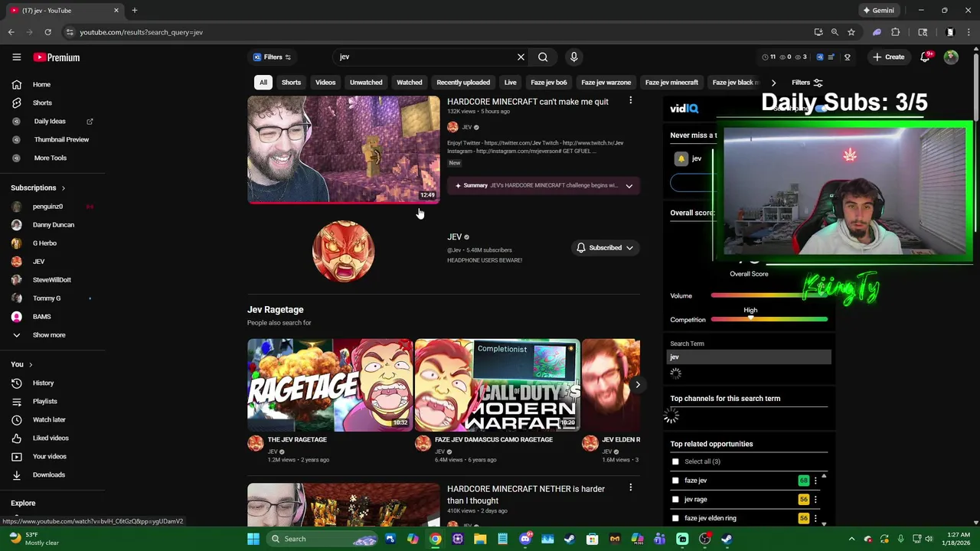
Task: Click the blue vidIQ extension icon in header
Action: [x=819, y=57]
